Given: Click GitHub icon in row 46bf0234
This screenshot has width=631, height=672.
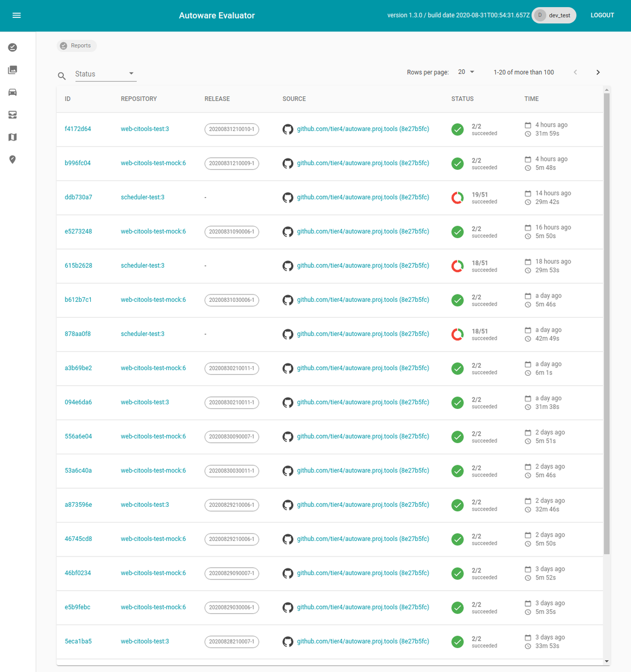Looking at the screenshot, I should pyautogui.click(x=288, y=573).
